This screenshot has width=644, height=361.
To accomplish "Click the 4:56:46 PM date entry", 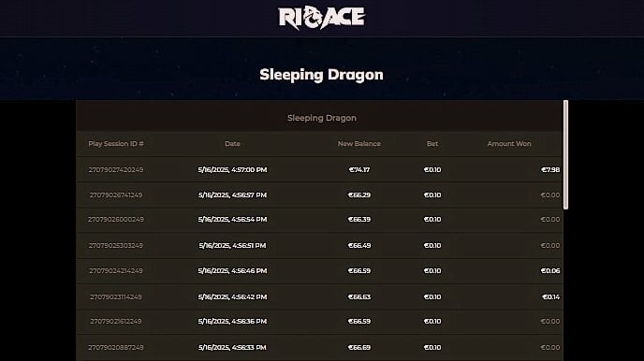I will point(232,271).
